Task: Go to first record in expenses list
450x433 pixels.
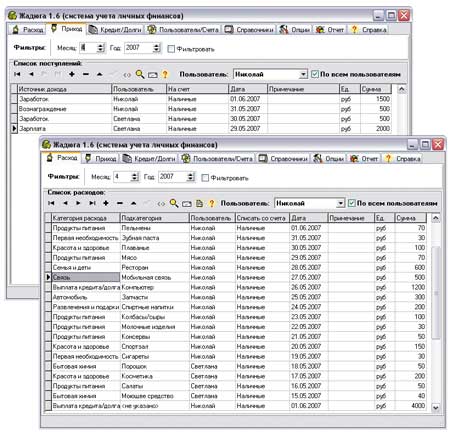Action: [51, 203]
